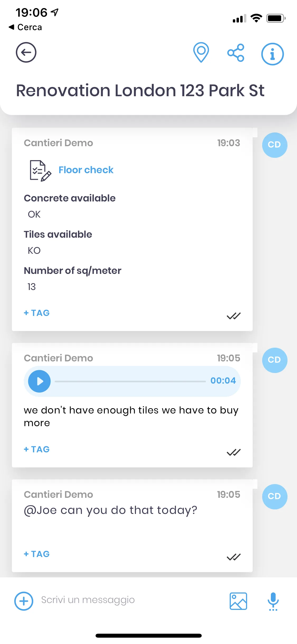Tap the Renovation London 123 Park St title
Image resolution: width=297 pixels, height=644 pixels.
click(x=140, y=91)
